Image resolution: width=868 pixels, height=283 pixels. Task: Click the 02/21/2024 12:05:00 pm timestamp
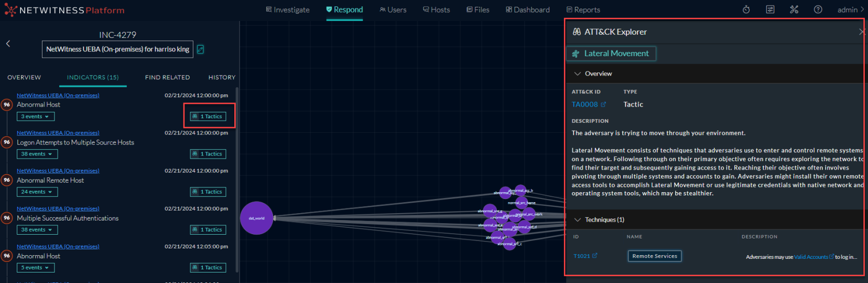(196, 246)
